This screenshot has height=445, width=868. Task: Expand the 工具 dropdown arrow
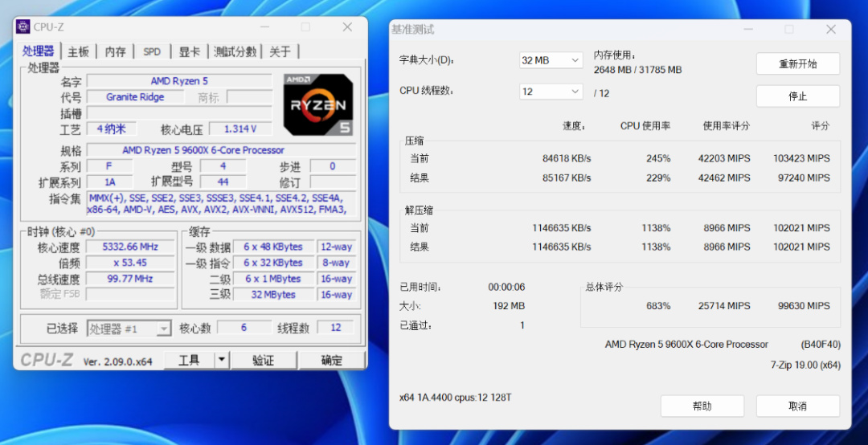pos(222,361)
